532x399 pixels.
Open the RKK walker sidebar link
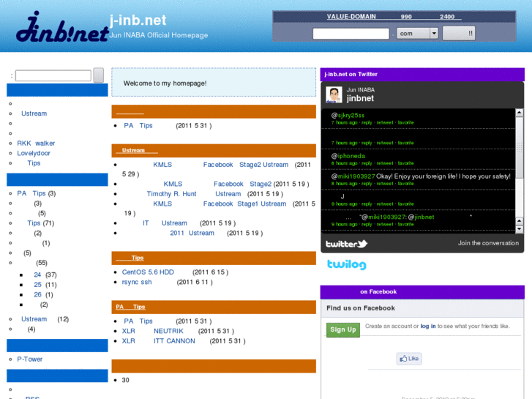[36, 143]
